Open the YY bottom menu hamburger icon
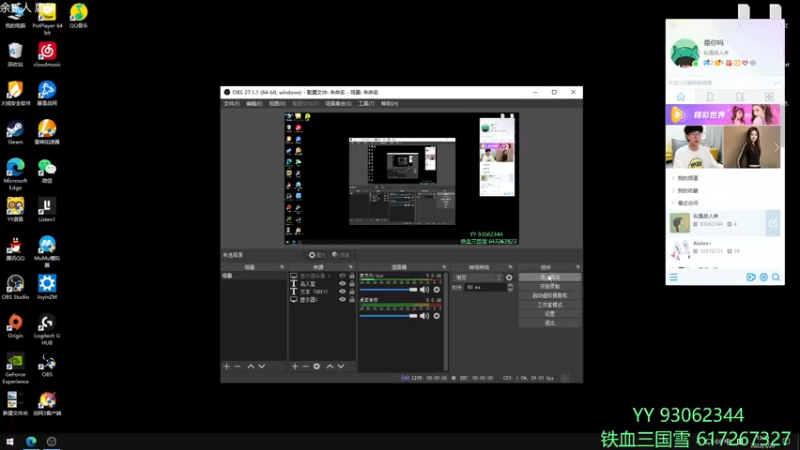The width and height of the screenshot is (800, 450). [x=674, y=277]
